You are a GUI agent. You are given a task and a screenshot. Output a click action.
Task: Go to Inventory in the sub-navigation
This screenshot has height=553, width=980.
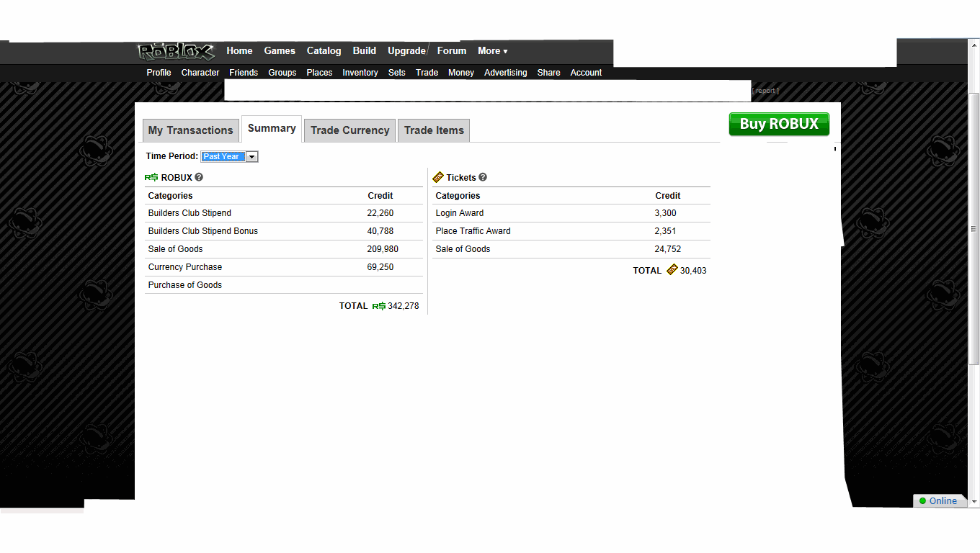pyautogui.click(x=360, y=73)
